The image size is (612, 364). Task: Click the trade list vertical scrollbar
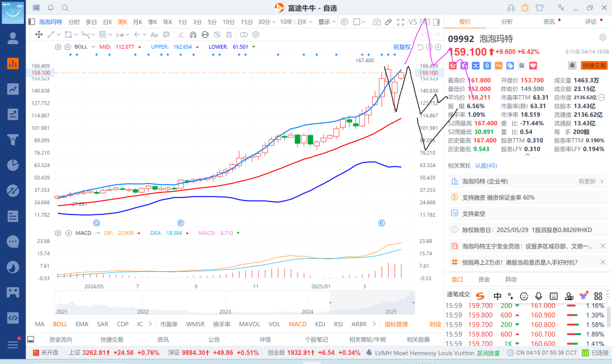pos(609,316)
